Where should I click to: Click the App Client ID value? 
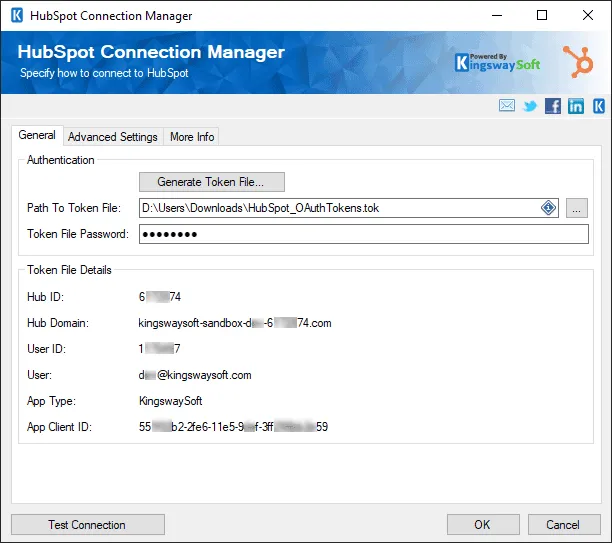(x=233, y=427)
